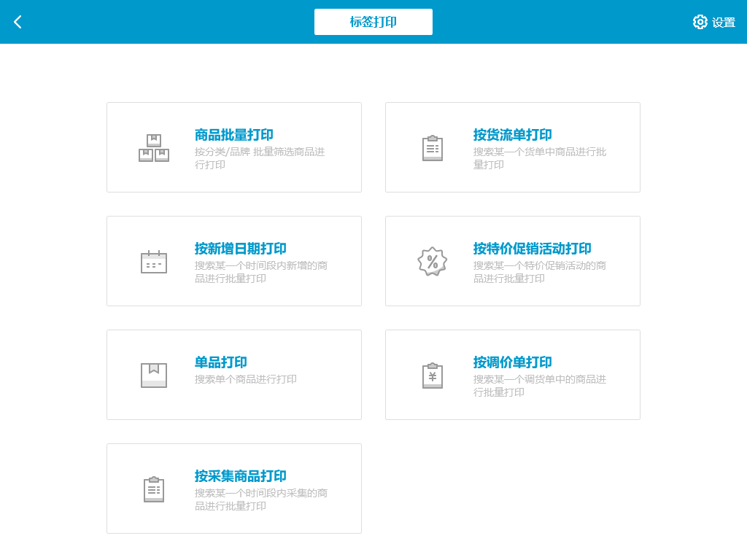Click description 搜索某一个时间段内新增的商品进行批量打印

pos(261,272)
